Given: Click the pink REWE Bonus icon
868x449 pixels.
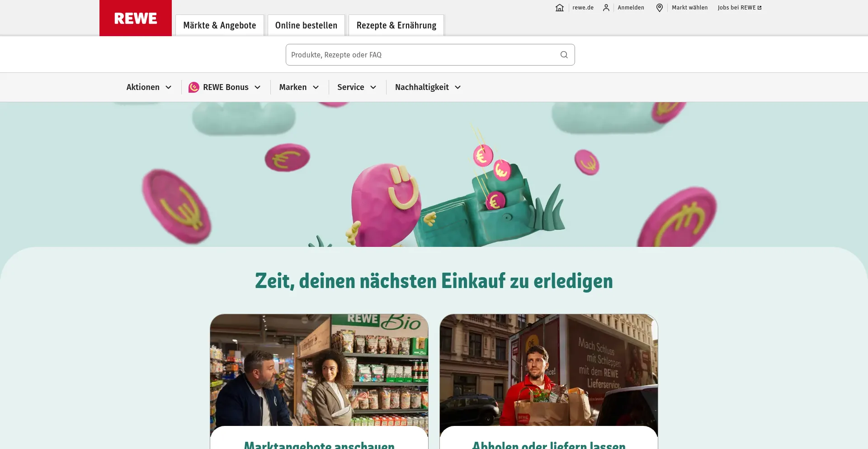Looking at the screenshot, I should pyautogui.click(x=194, y=87).
